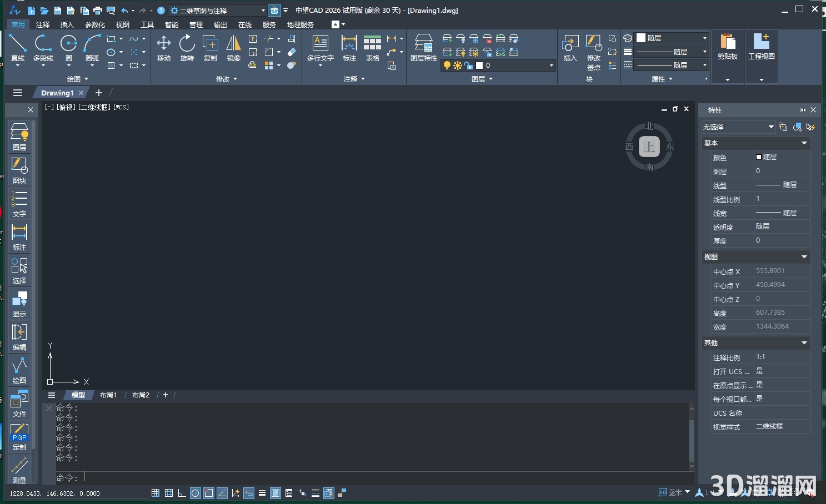Open the File (文件) sidebar palette
This screenshot has height=504, width=826.
(19, 403)
